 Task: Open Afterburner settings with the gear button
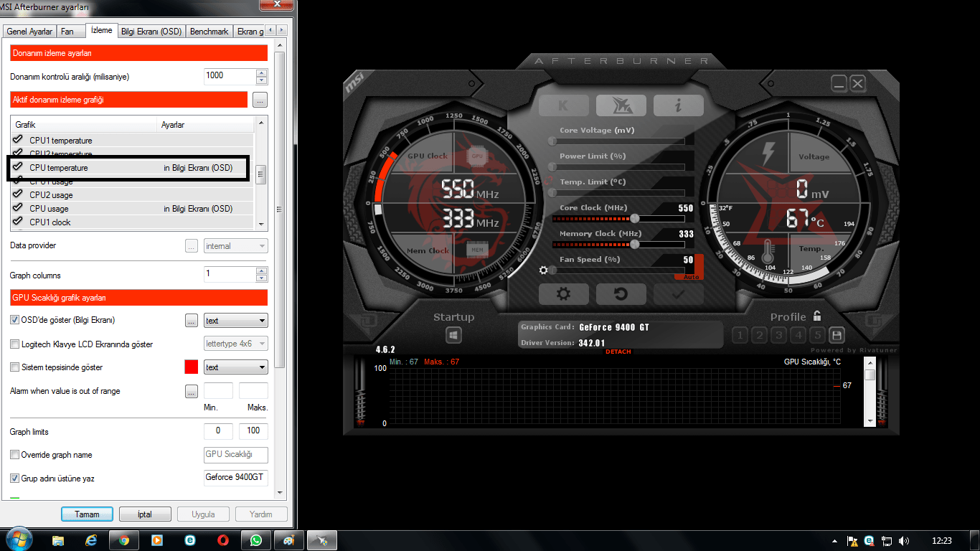coord(563,293)
